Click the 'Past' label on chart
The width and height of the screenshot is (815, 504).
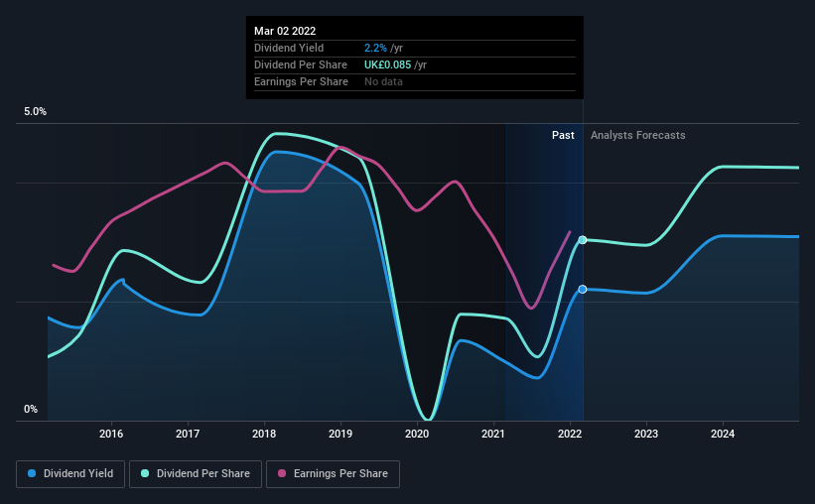point(563,135)
